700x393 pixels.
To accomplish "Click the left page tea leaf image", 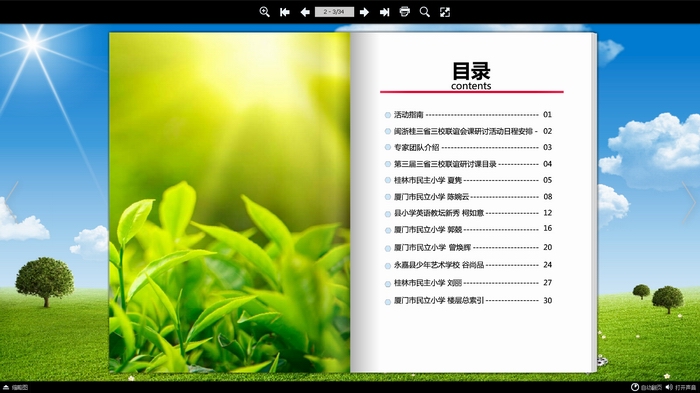I will pyautogui.click(x=229, y=202).
